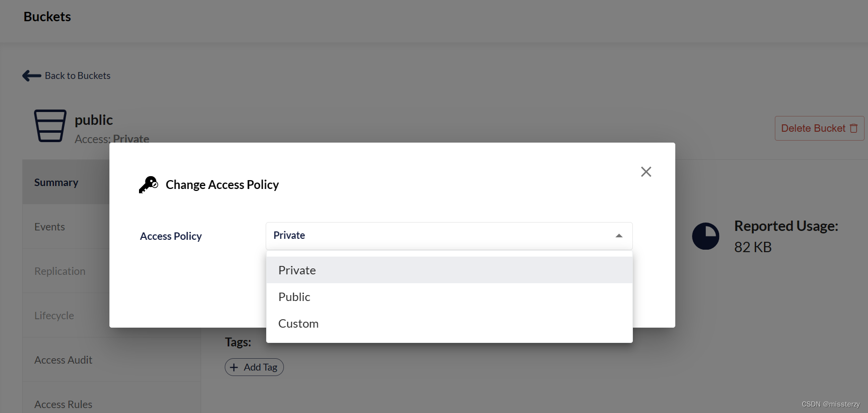Collapse the Access Policy dropdown arrow
Screen dimensions: 868x413
click(x=619, y=236)
